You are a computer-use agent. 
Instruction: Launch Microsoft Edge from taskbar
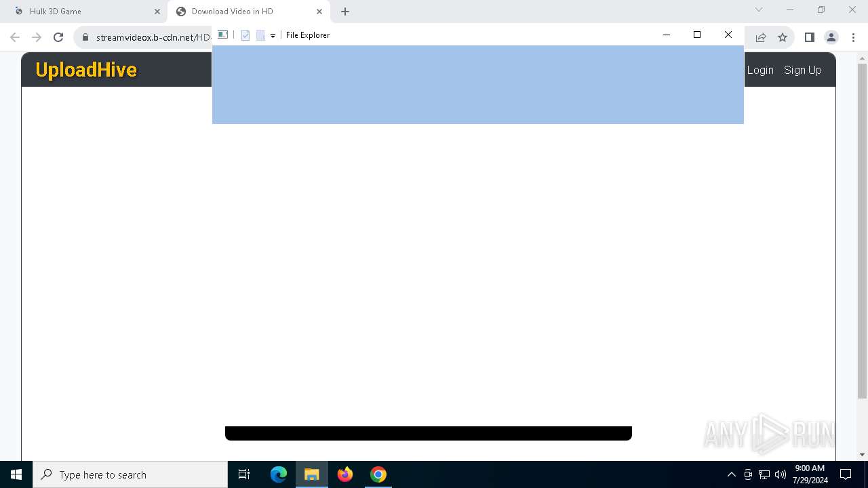[279, 474]
